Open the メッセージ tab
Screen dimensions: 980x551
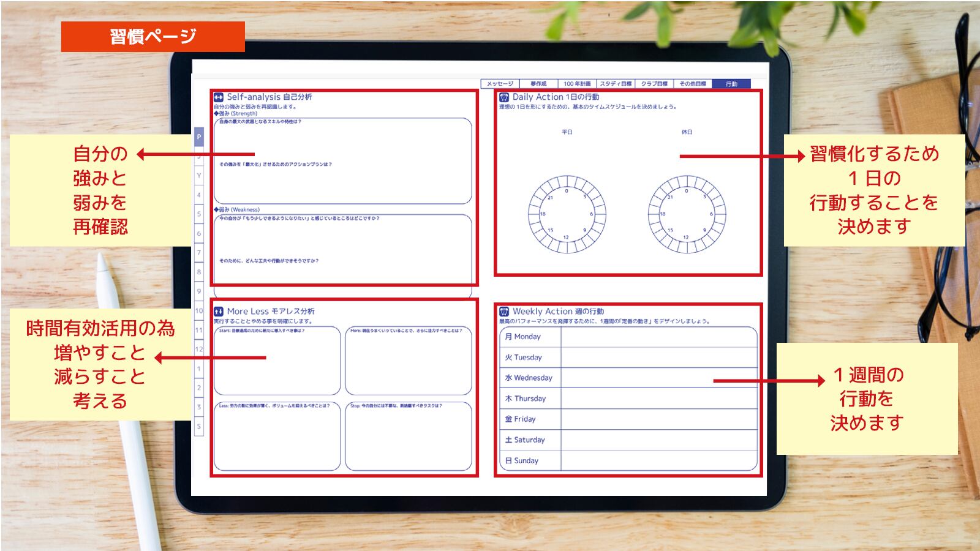point(500,84)
